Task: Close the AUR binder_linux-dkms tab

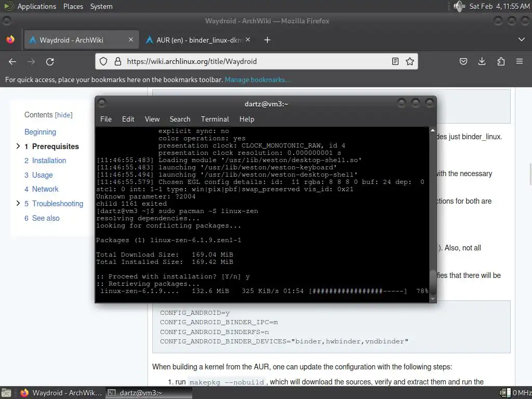Action: [248, 39]
